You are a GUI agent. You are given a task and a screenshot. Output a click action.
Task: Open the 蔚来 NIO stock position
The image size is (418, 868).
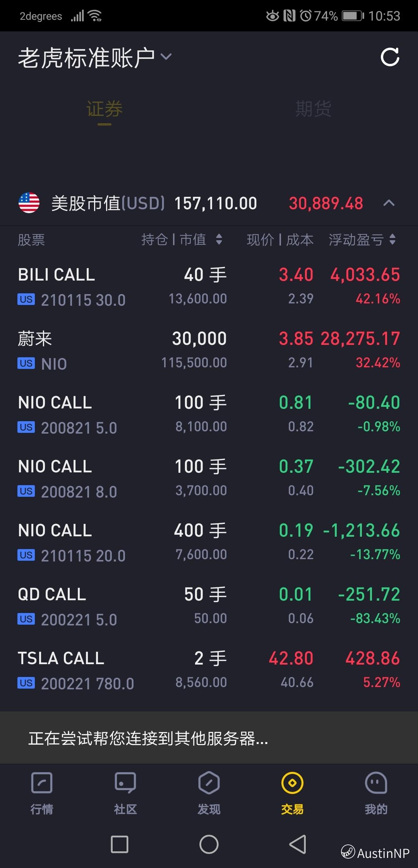[x=209, y=351]
